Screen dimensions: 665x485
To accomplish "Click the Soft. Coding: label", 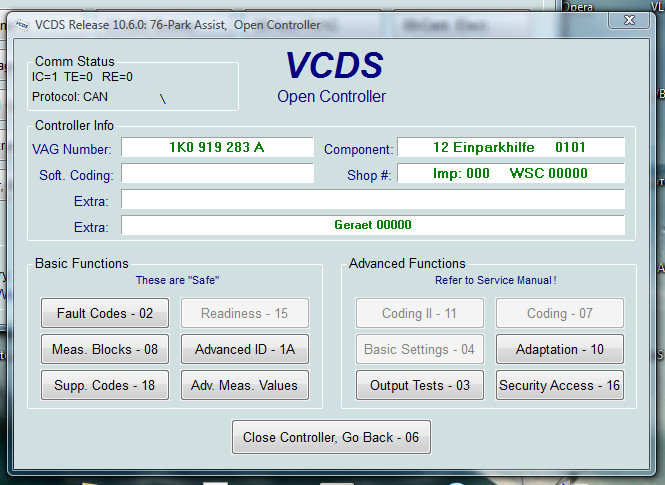I will pos(76,175).
